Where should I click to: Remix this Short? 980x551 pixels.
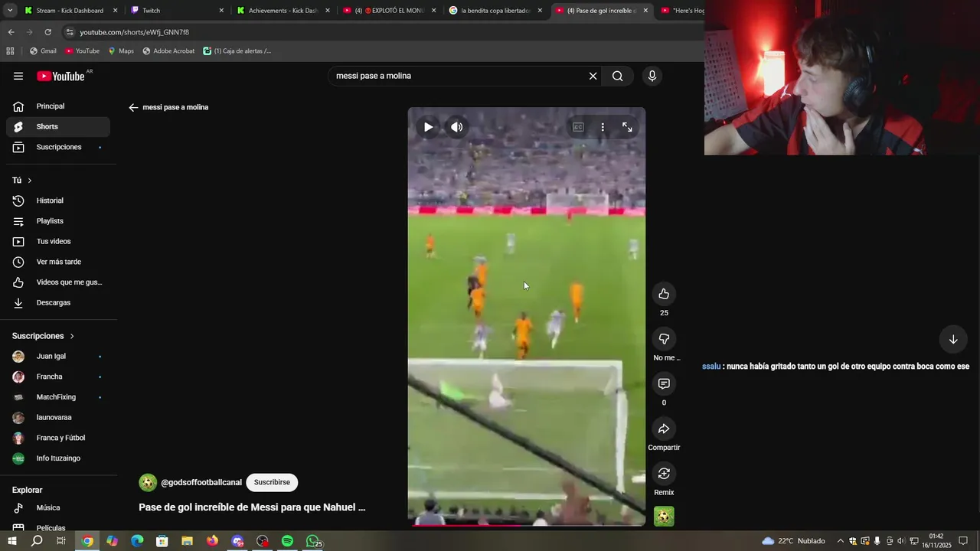664,474
